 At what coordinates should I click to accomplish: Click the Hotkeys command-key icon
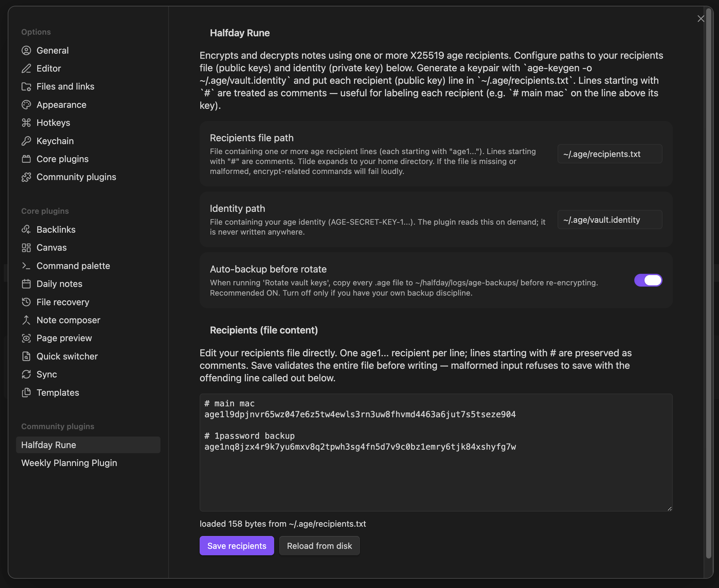click(26, 123)
